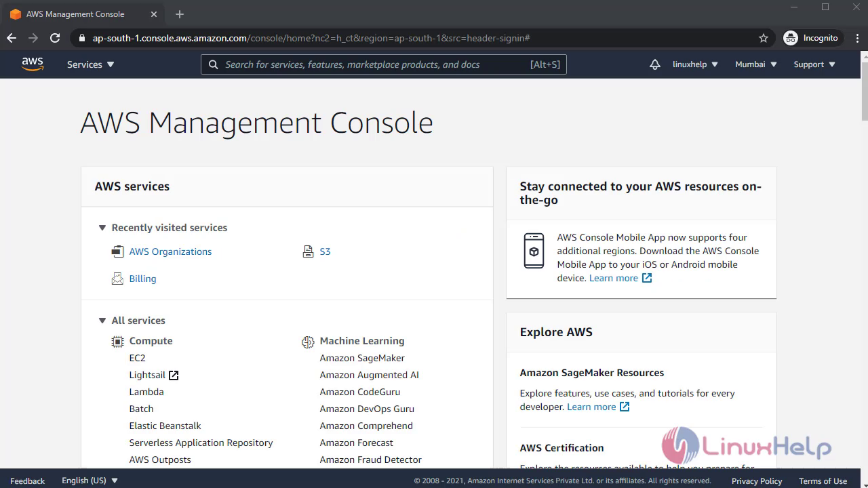
Task: Click the search magnifier icon
Action: 214,64
